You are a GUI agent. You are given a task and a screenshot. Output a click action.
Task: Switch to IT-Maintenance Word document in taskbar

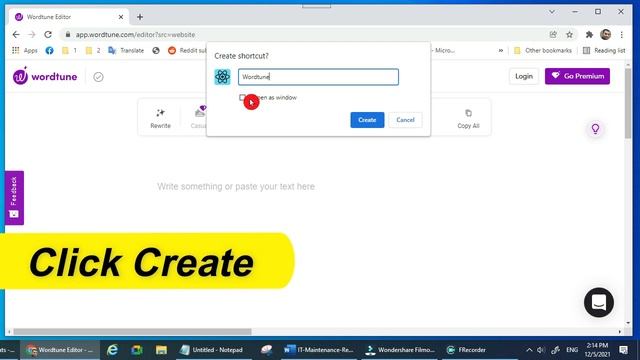[x=319, y=350]
